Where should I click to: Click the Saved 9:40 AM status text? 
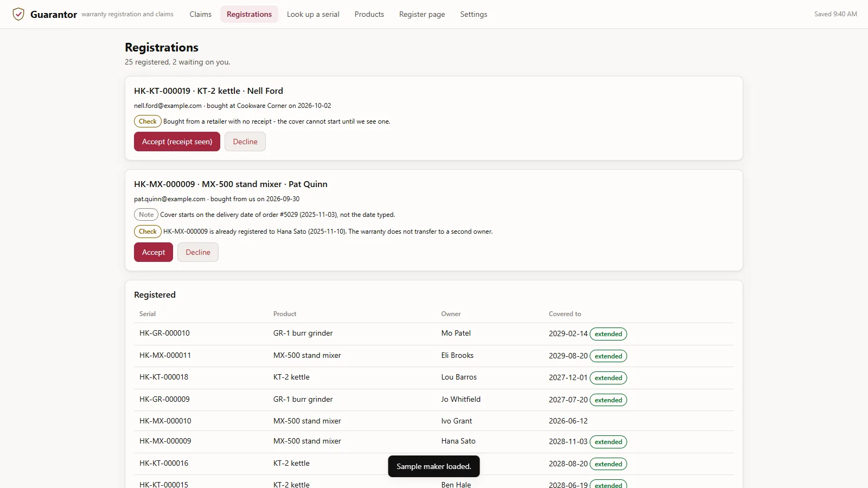[835, 14]
